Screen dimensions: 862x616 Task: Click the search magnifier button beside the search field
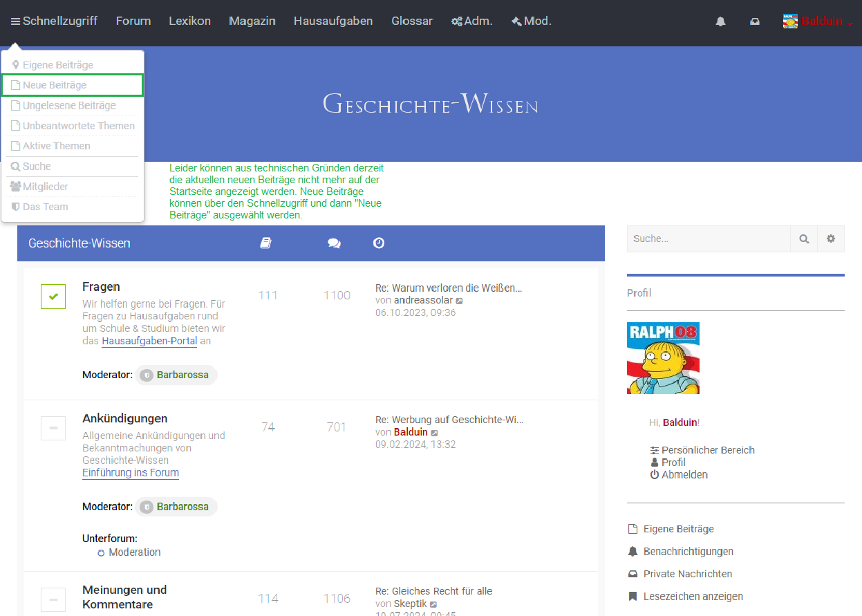tap(804, 239)
